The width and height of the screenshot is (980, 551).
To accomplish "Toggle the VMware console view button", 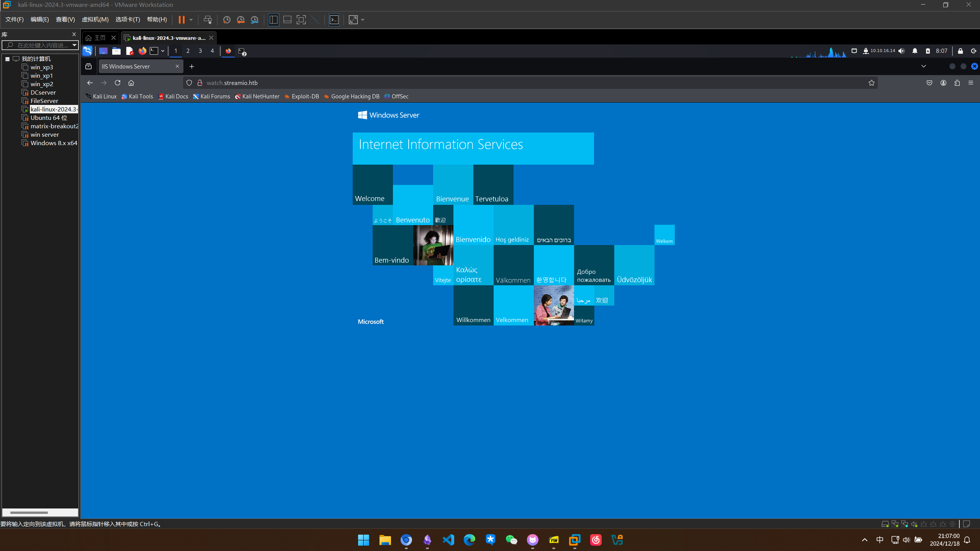I will [x=334, y=20].
